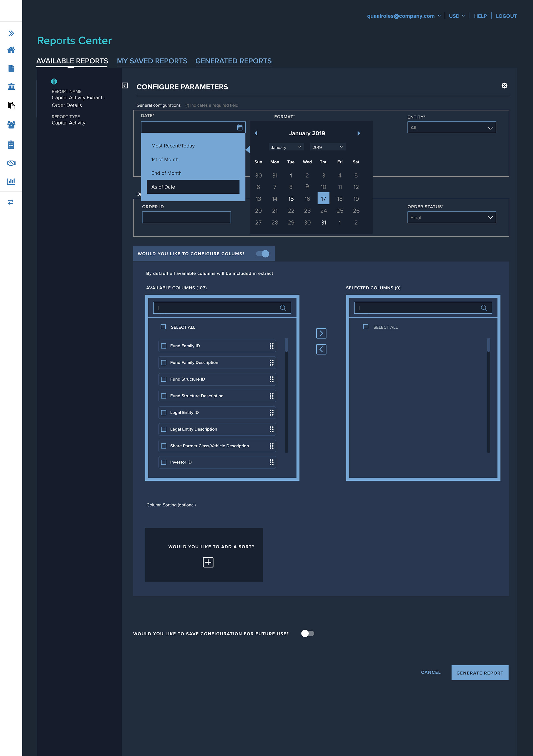The height and width of the screenshot is (756, 533).
Task: Select 1st of Month date option
Action: coord(193,159)
